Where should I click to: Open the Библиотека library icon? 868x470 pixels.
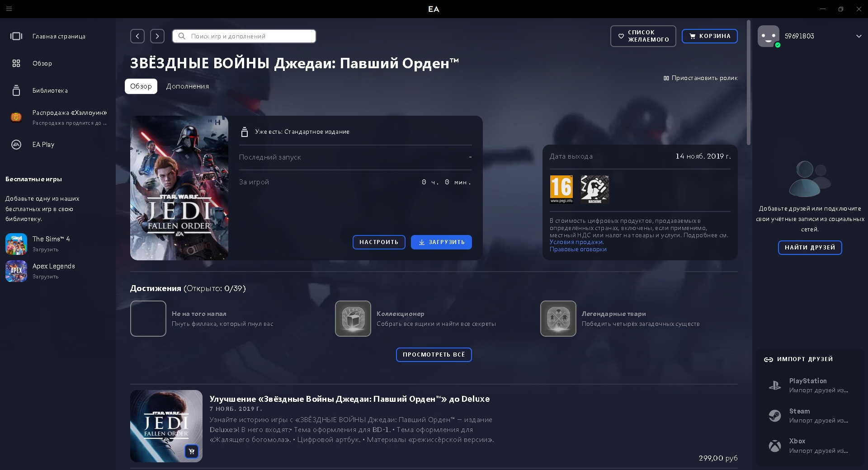16,90
